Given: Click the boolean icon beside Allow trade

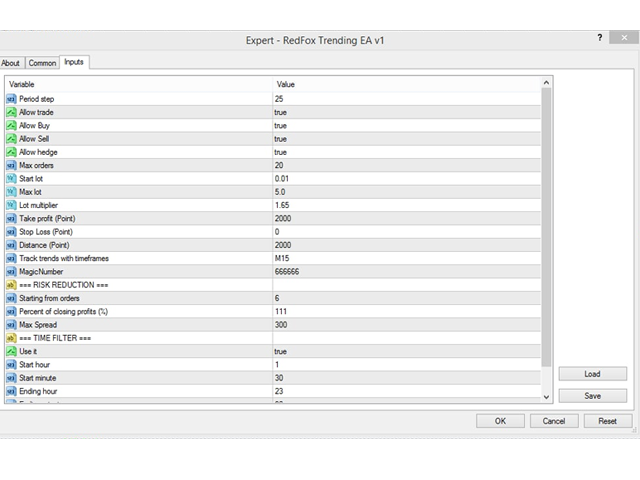Looking at the screenshot, I should click(x=11, y=112).
